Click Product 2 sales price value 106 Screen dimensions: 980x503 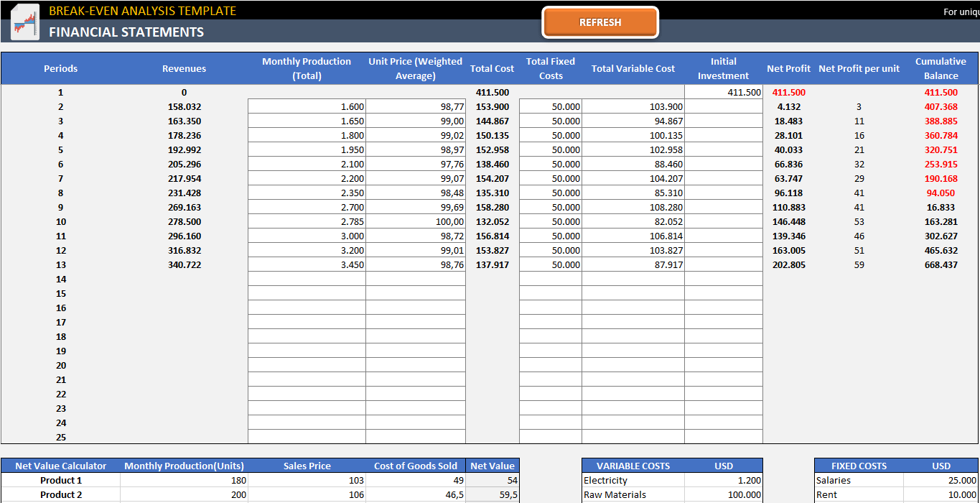point(307,494)
